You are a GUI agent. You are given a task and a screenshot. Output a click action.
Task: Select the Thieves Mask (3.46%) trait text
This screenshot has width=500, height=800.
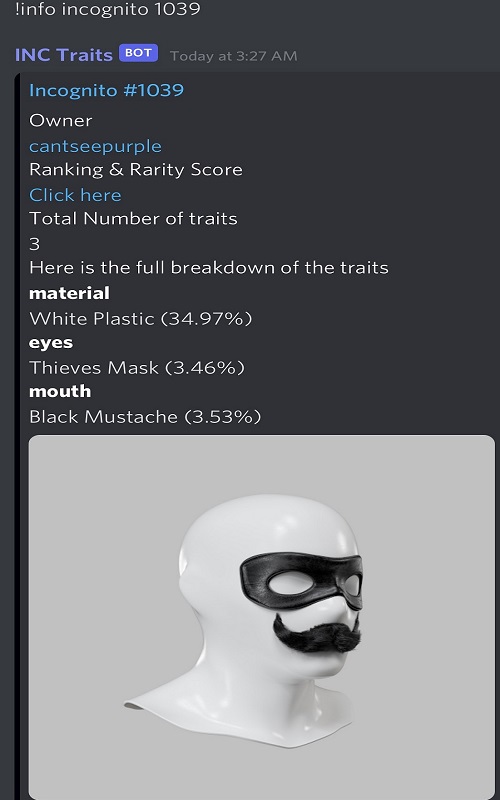click(x=137, y=368)
